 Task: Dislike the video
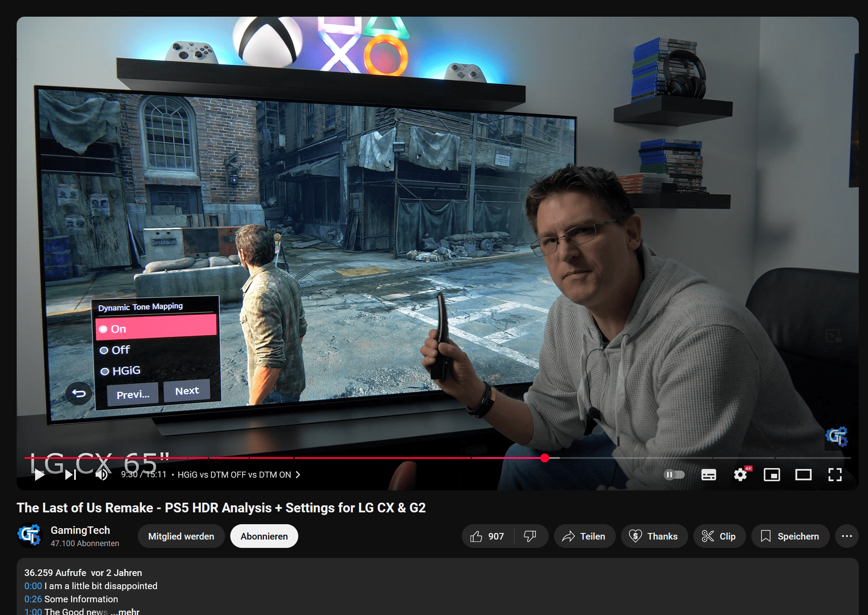[530, 536]
